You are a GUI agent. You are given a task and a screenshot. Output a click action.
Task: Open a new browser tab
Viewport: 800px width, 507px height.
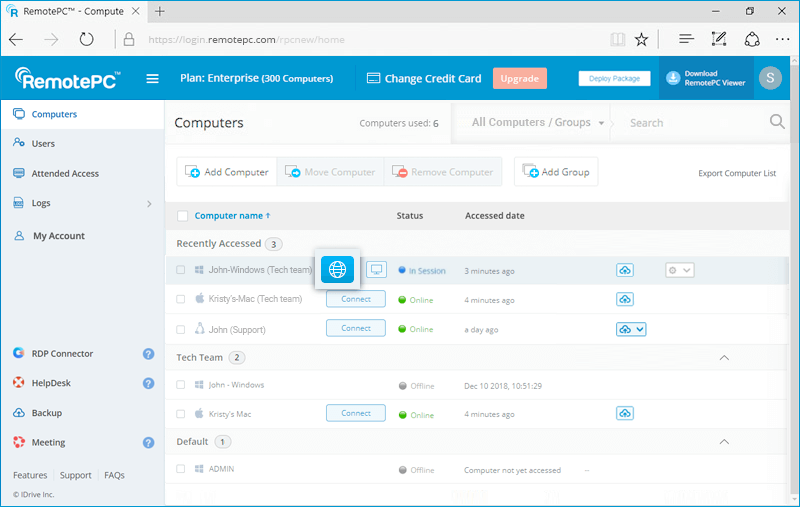click(x=160, y=11)
